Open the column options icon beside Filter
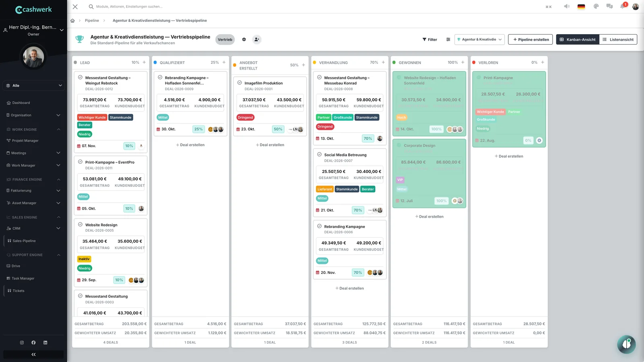The height and width of the screenshot is (362, 644). pos(448,39)
